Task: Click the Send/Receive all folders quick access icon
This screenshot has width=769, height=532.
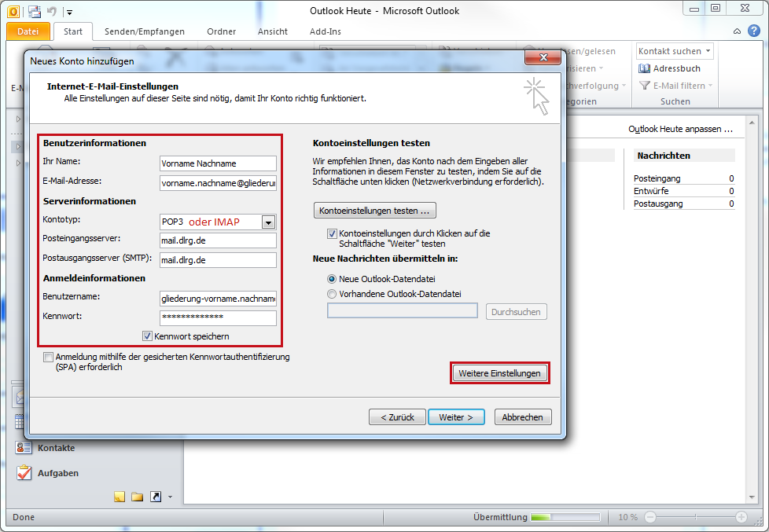Action: [x=35, y=11]
